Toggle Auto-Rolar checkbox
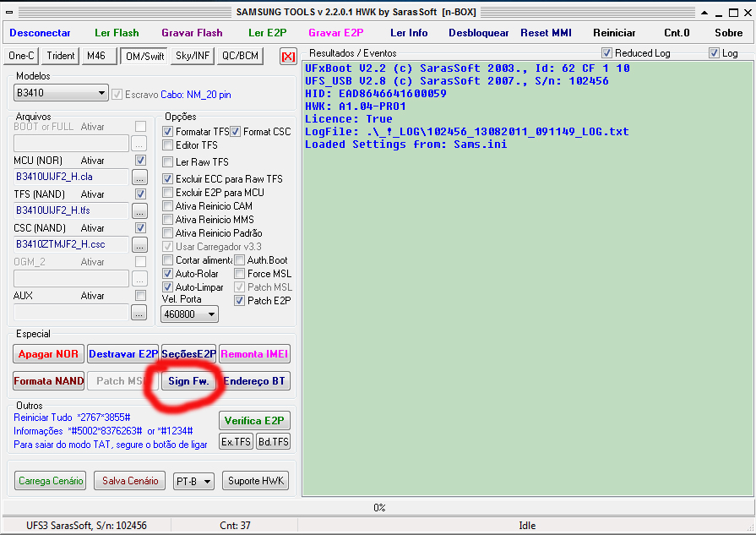Image resolution: width=756 pixels, height=535 pixels. [x=168, y=274]
